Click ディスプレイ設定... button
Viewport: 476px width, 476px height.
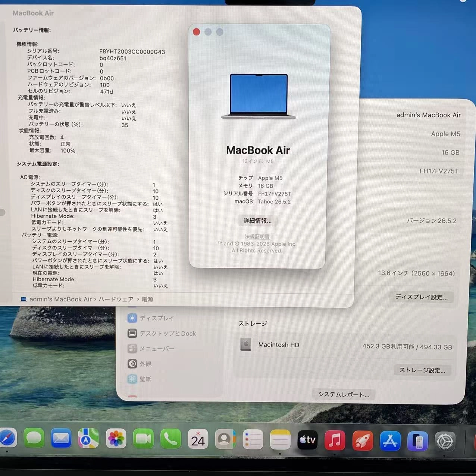coord(422,297)
